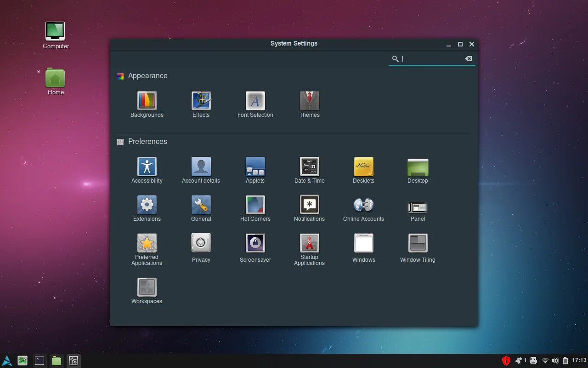Open Accessibility preferences

[147, 170]
